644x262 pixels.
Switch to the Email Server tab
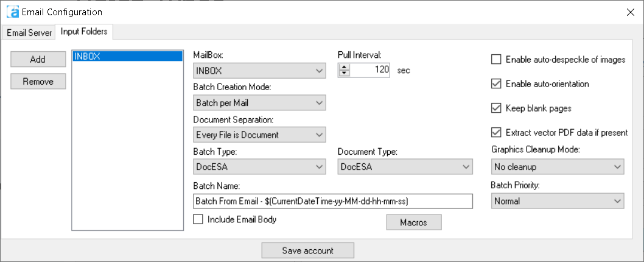[29, 32]
